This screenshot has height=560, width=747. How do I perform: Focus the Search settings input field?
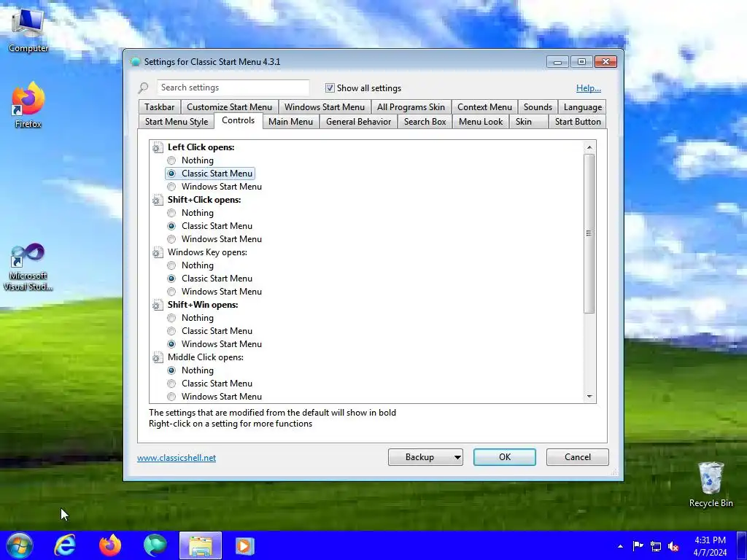(233, 87)
